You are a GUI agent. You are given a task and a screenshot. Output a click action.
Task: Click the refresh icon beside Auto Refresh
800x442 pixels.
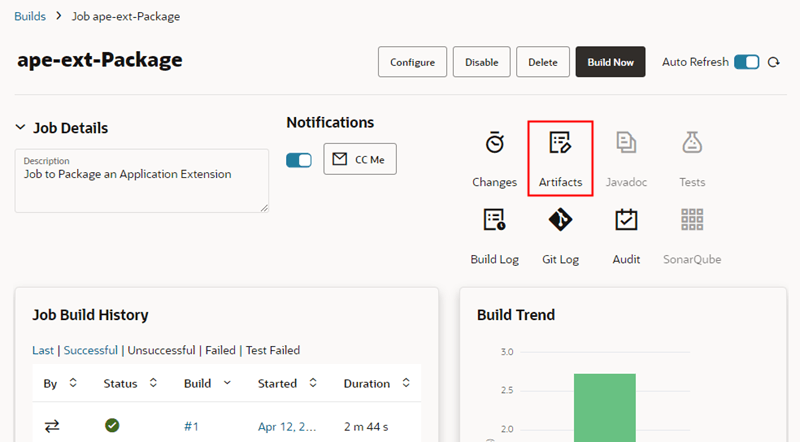tap(773, 62)
